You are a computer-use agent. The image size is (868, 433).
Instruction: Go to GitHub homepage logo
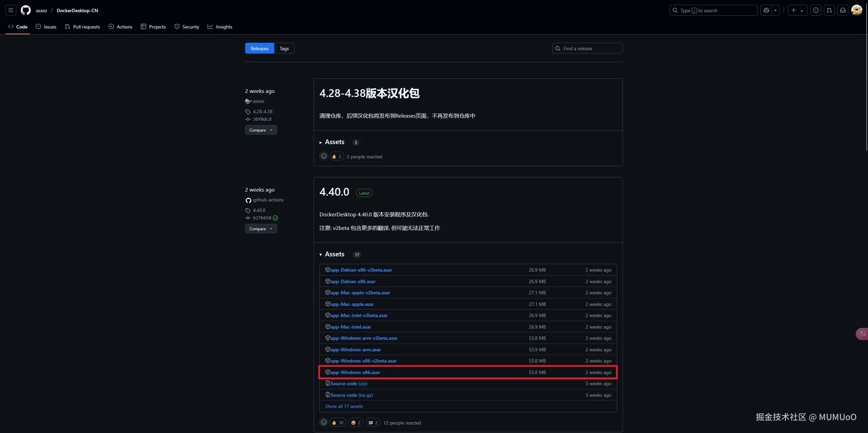click(x=26, y=10)
